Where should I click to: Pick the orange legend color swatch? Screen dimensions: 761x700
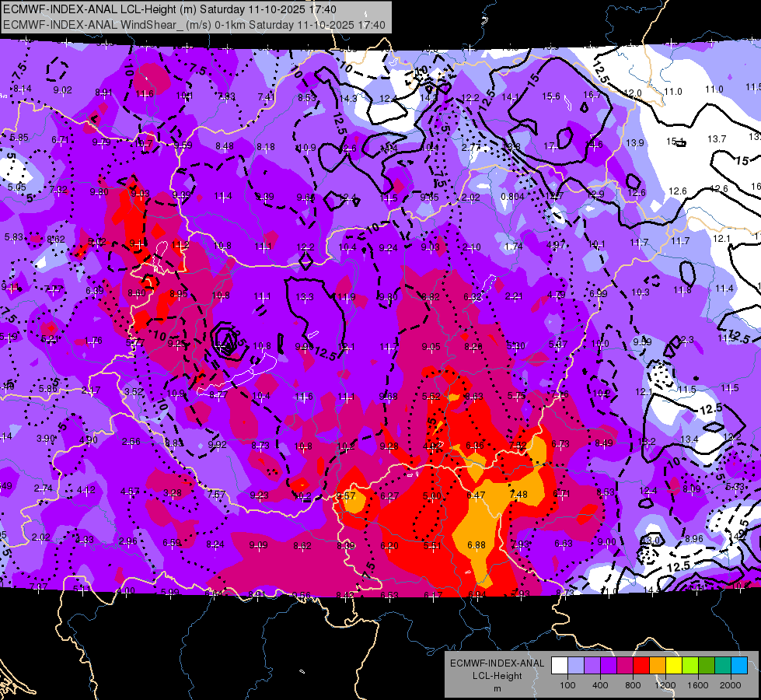(658, 666)
